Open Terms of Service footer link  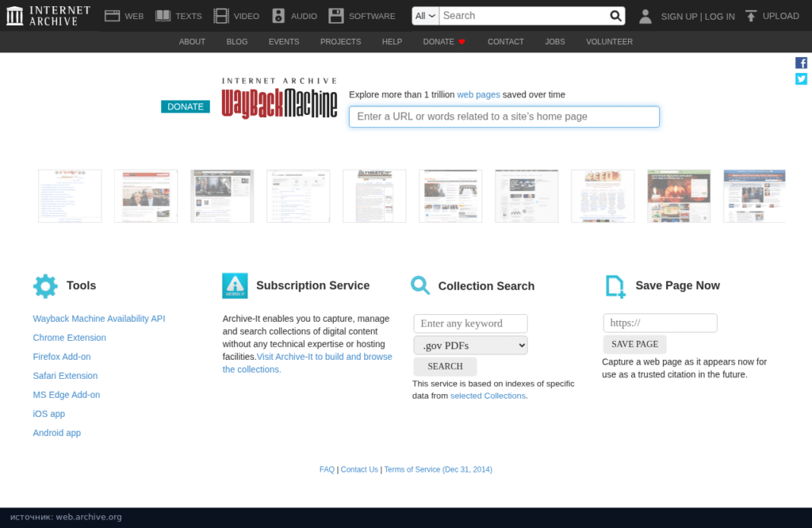438,469
